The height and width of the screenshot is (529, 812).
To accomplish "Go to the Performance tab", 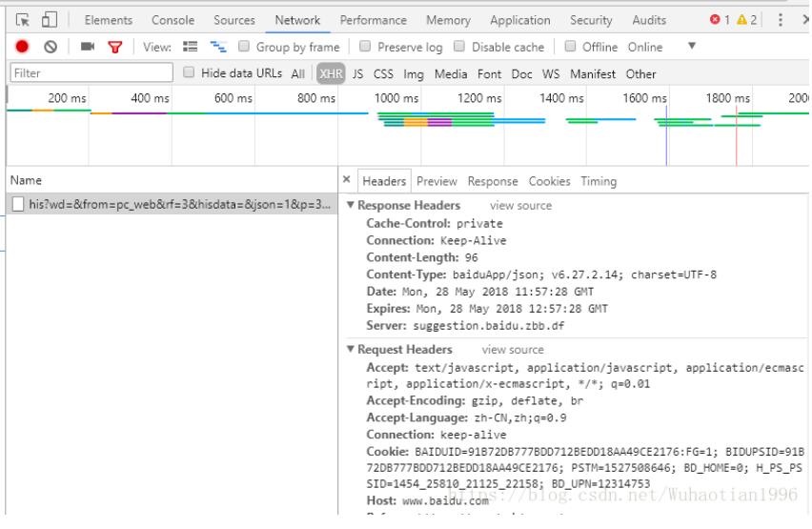I will point(373,20).
